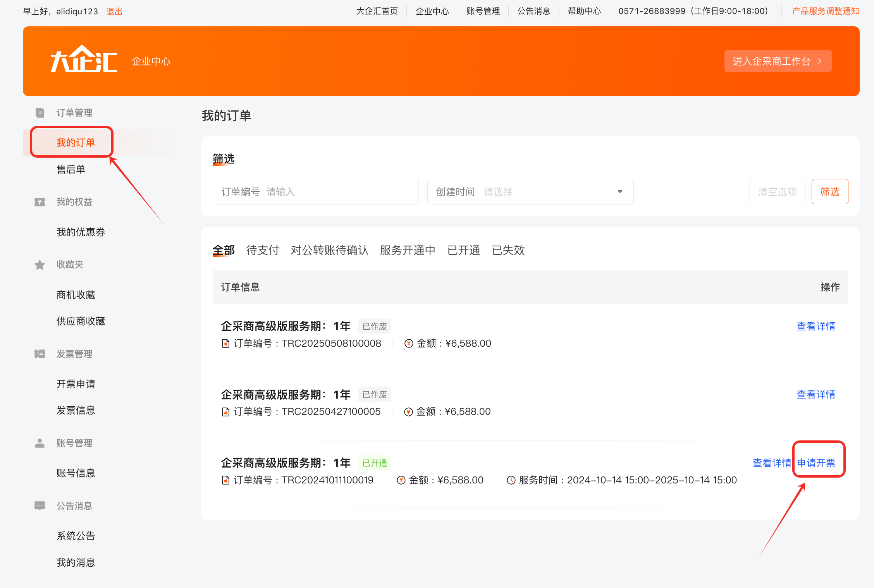Viewport: 874px width, 588px height.
Task: Click the 清空选项 button
Action: [778, 192]
